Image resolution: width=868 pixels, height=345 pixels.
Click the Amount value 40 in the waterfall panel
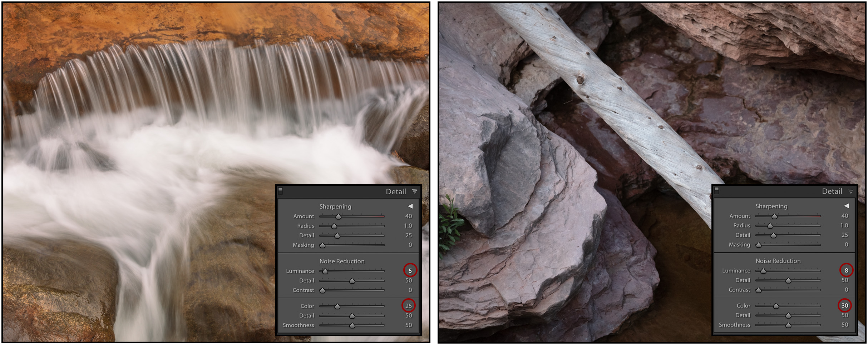[x=409, y=216]
